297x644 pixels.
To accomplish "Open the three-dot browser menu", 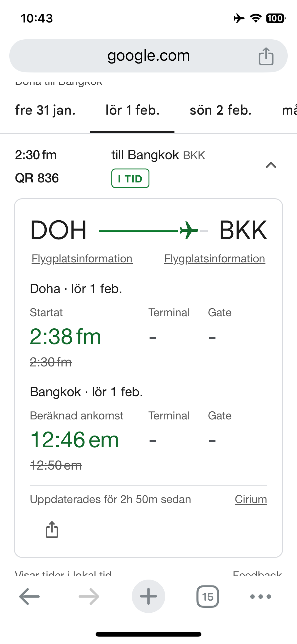I will pos(260,596).
